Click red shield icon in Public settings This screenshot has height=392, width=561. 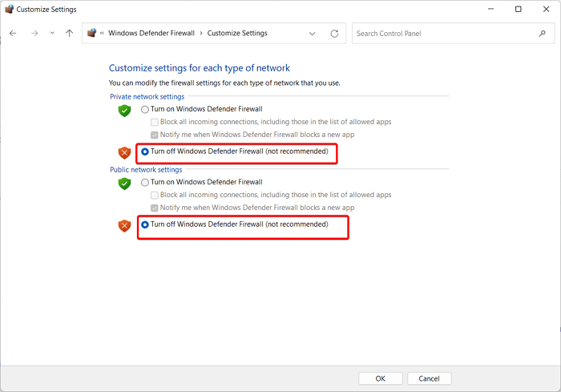coord(124,226)
